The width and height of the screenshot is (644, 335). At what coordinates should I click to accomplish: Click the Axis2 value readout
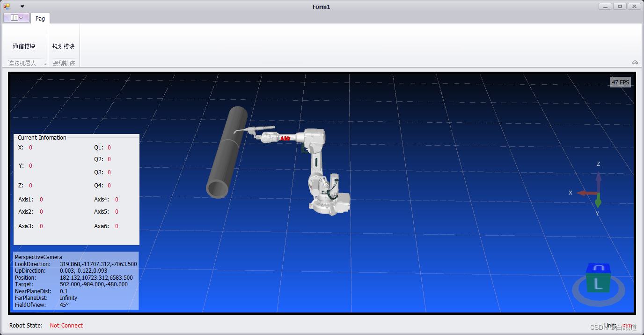41,212
